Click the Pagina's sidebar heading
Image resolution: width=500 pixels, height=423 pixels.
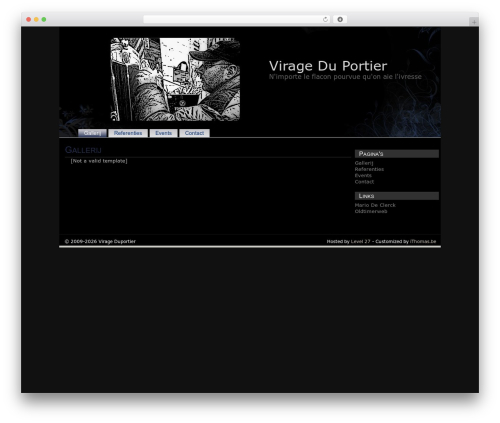click(x=397, y=154)
